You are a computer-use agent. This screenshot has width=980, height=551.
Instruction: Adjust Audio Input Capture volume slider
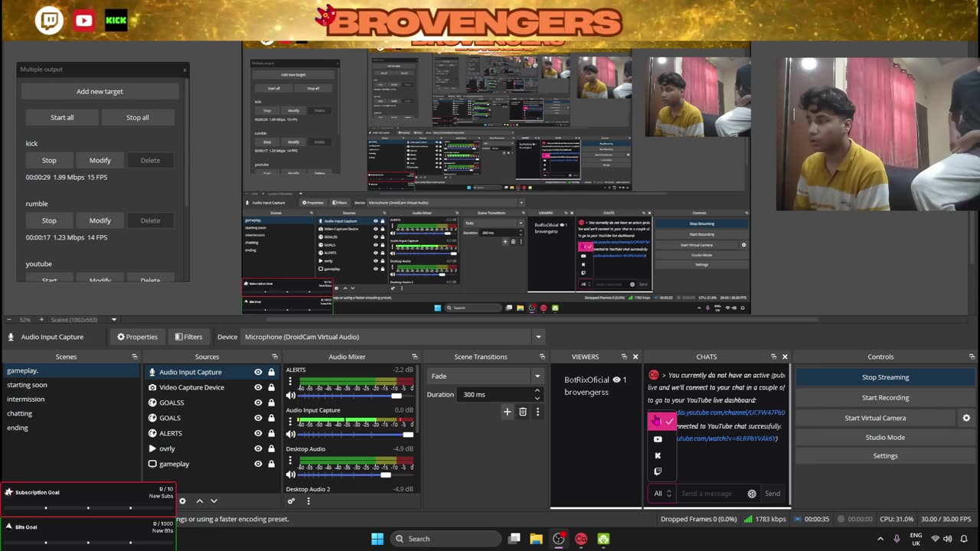[408, 434]
